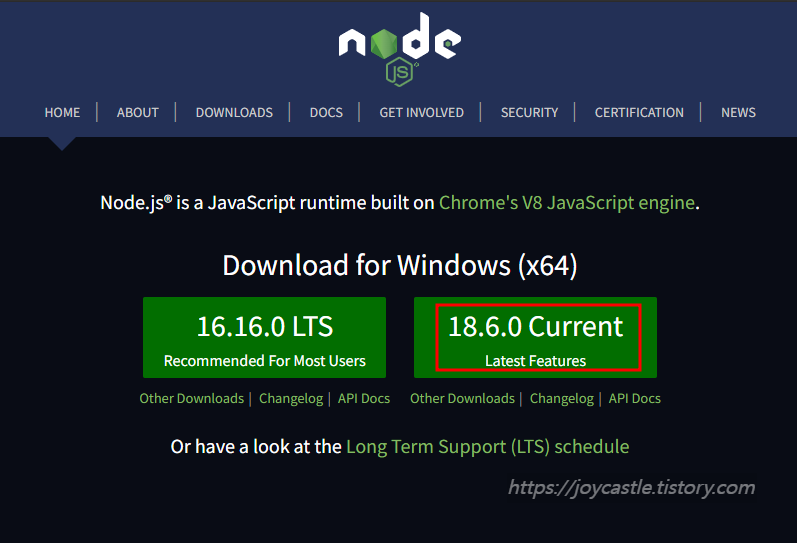The width and height of the screenshot is (797, 543).
Task: Go to NEWS in navigation
Action: click(x=738, y=112)
